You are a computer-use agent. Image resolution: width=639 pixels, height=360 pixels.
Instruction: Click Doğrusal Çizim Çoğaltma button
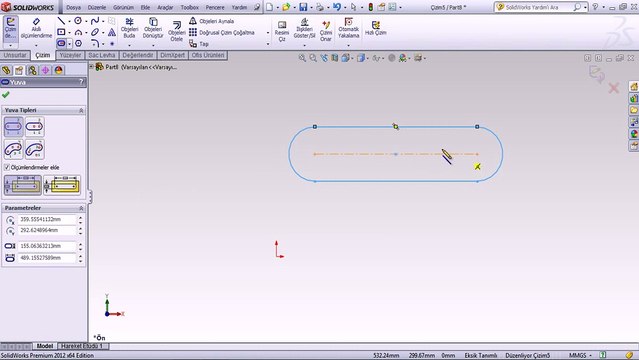tap(222, 32)
